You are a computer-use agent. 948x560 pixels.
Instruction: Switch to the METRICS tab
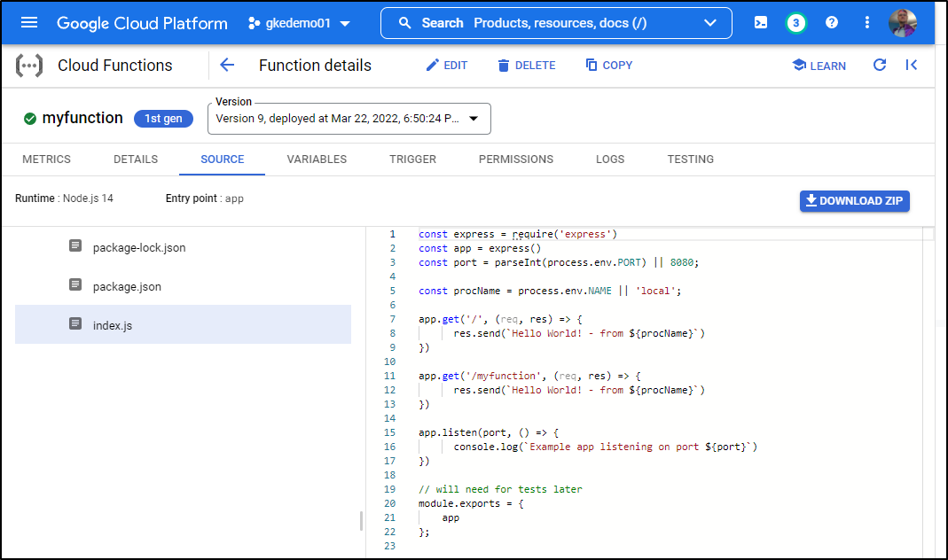[x=46, y=159]
